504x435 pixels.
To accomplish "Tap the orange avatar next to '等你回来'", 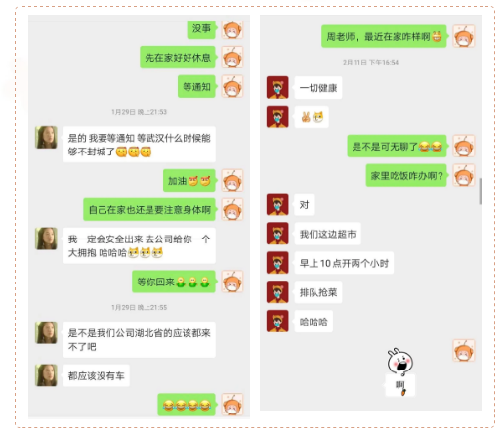I will [232, 282].
